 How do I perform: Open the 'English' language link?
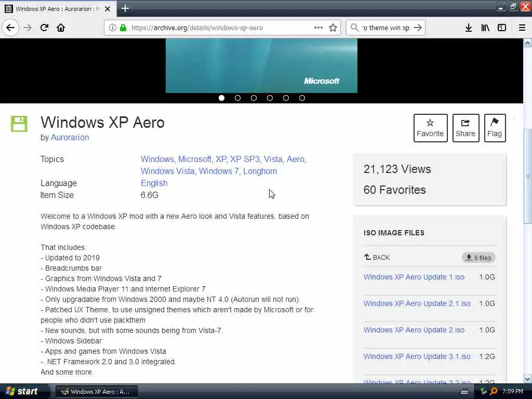(x=154, y=183)
